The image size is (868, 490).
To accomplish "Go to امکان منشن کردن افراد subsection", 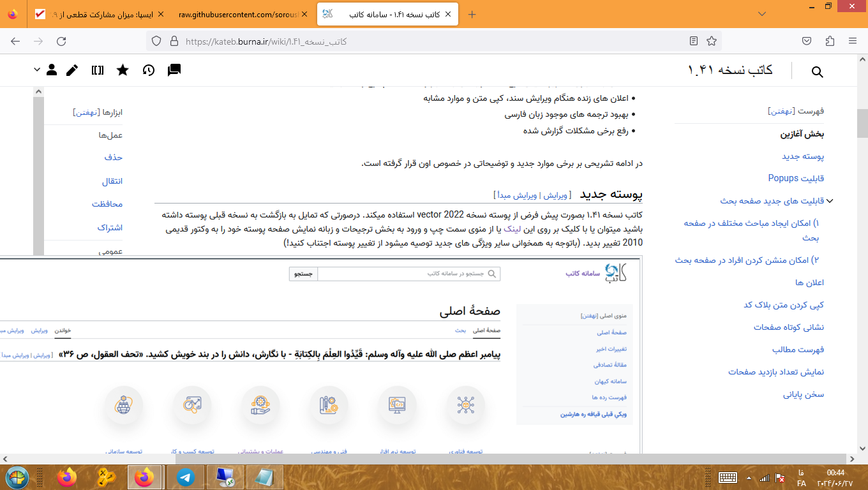I will click(747, 260).
